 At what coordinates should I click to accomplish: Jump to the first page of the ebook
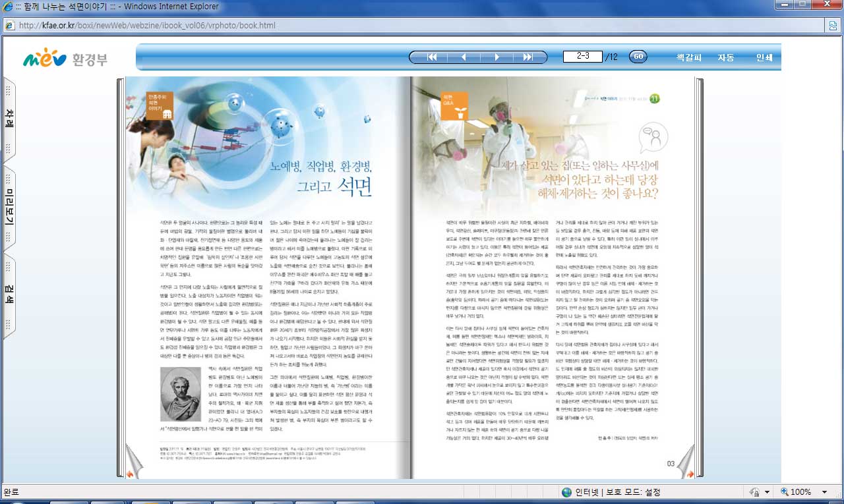click(x=433, y=57)
